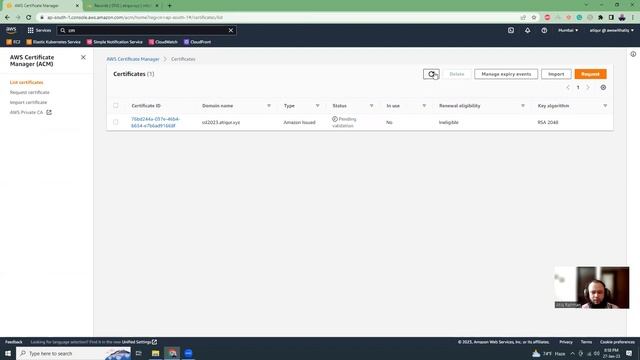Open Unified Settings link in footer
The height and width of the screenshot is (360, 640).
click(139, 342)
